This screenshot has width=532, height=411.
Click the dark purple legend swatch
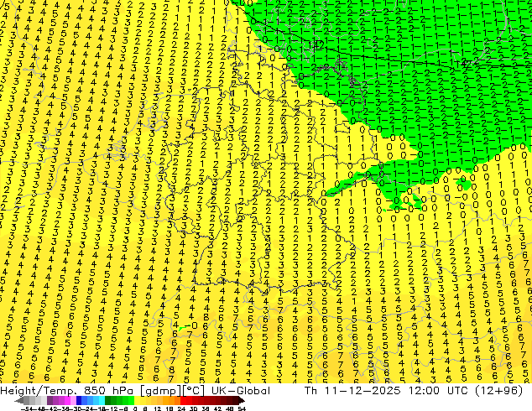point(50,401)
